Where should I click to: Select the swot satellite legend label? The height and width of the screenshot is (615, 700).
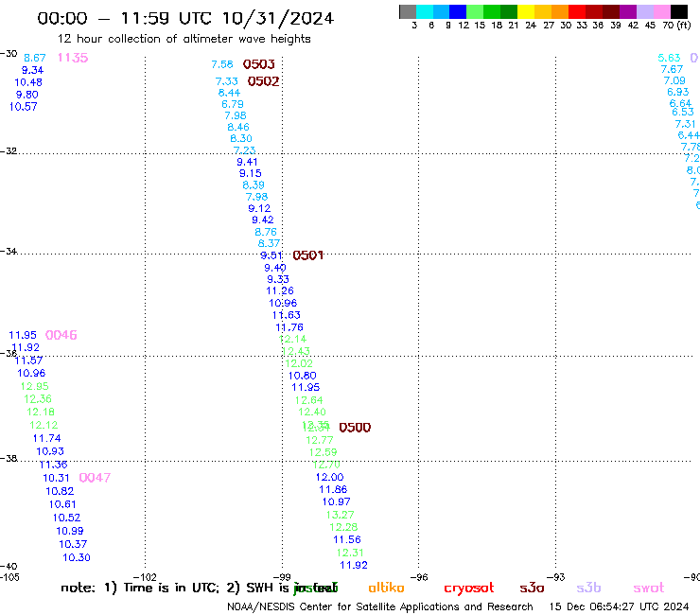649,588
